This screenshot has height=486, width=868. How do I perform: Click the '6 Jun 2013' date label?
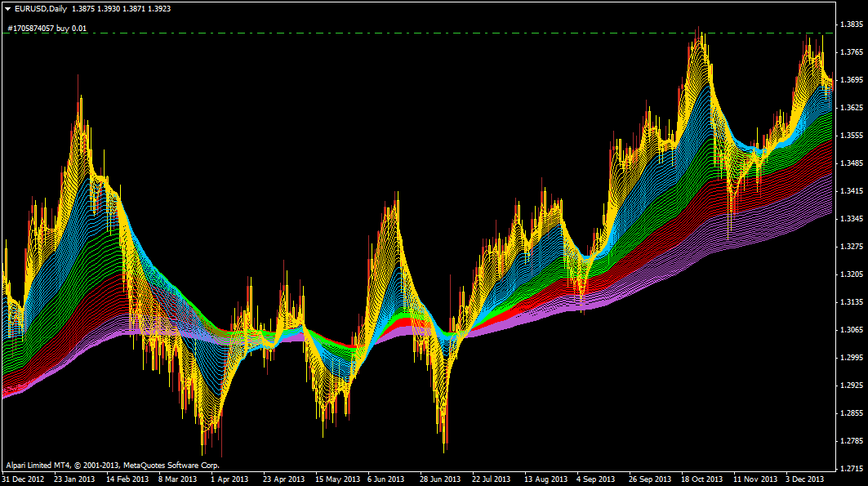(x=385, y=479)
